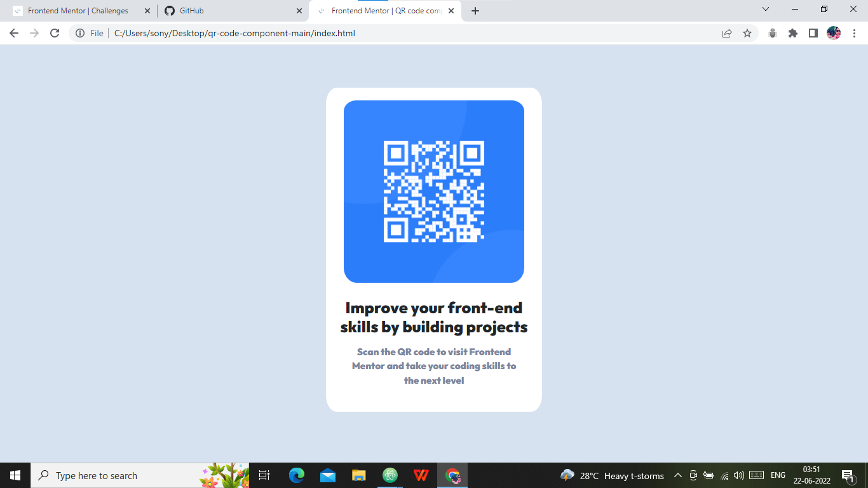Viewport: 868px width, 488px height.
Task: Open the Mail app on the taskbar
Action: [x=328, y=475]
